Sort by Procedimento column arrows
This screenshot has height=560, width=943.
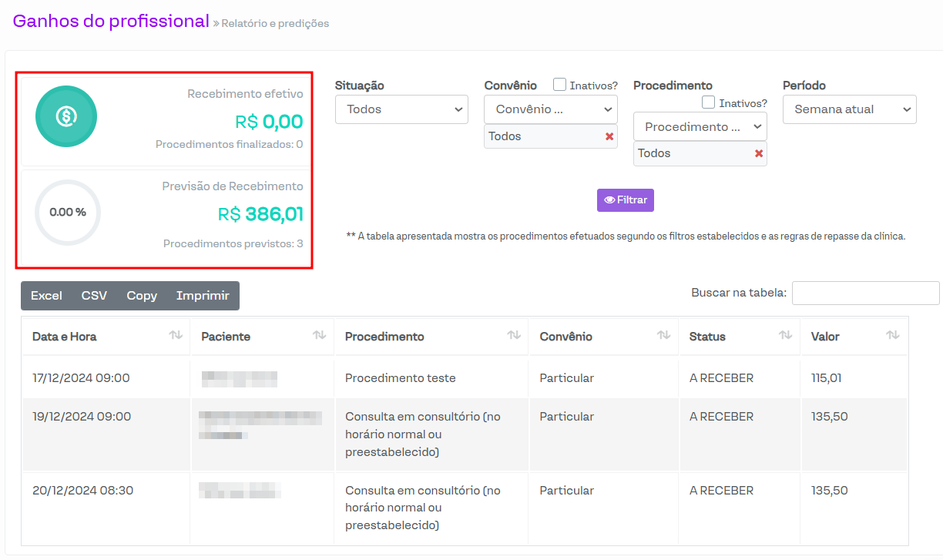tap(514, 336)
